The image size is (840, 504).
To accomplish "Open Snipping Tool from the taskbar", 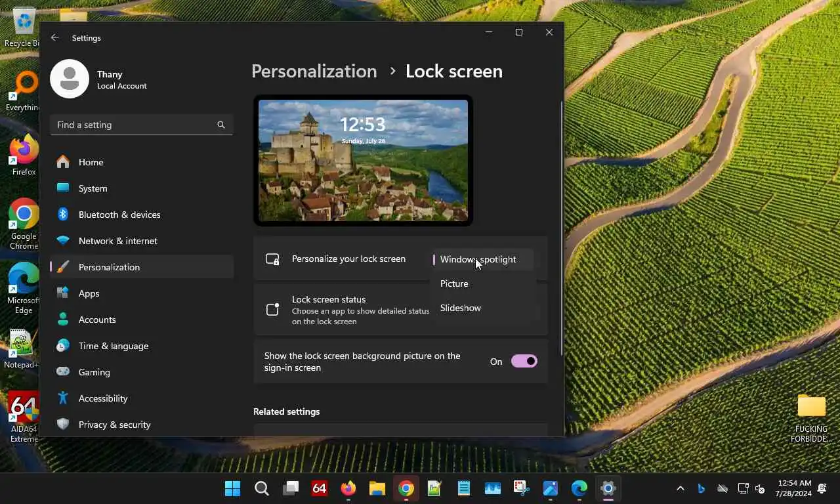I will (x=522, y=488).
